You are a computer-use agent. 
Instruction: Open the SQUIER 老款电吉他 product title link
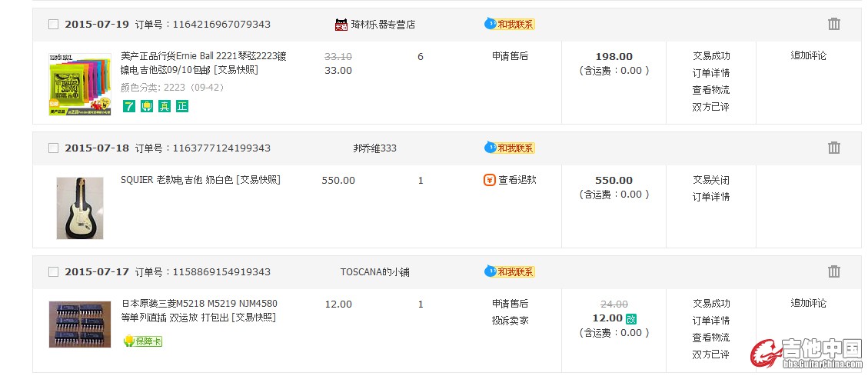point(200,180)
